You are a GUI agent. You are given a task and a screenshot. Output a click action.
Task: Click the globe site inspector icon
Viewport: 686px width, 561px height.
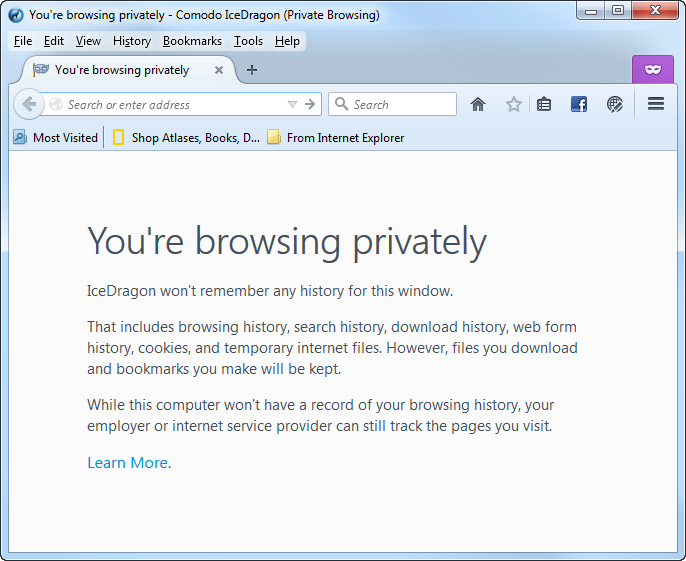pos(614,104)
